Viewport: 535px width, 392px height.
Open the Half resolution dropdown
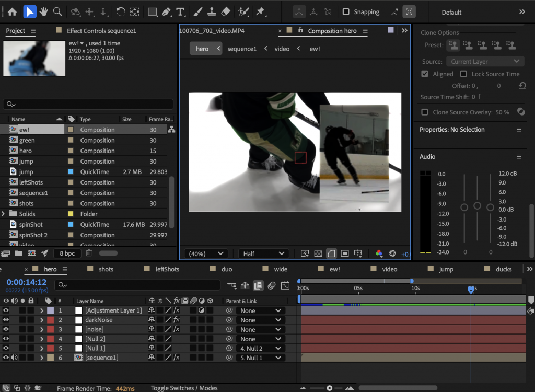(264, 253)
